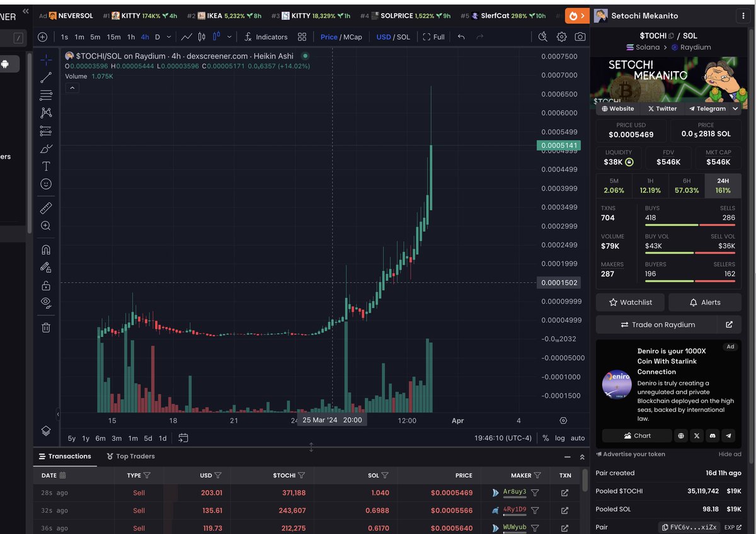Undo the last chart action
The width and height of the screenshot is (756, 534).
(461, 37)
